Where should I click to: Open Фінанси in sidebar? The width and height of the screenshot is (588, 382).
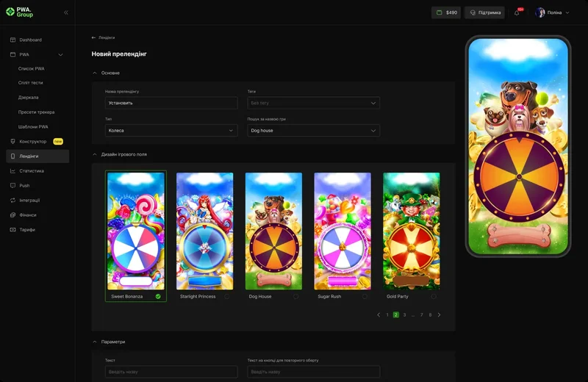[28, 215]
